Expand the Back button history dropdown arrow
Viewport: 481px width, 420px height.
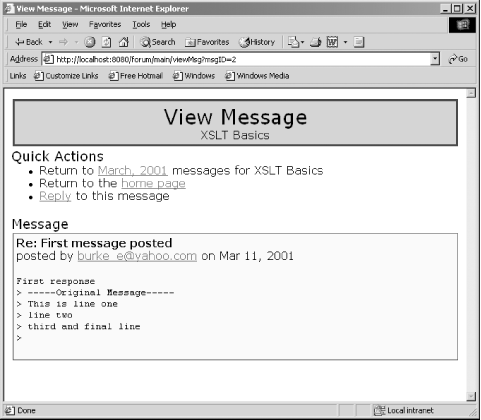click(x=50, y=42)
